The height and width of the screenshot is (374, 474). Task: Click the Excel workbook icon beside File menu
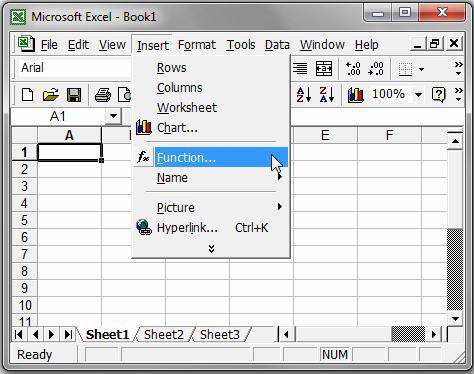(26, 44)
